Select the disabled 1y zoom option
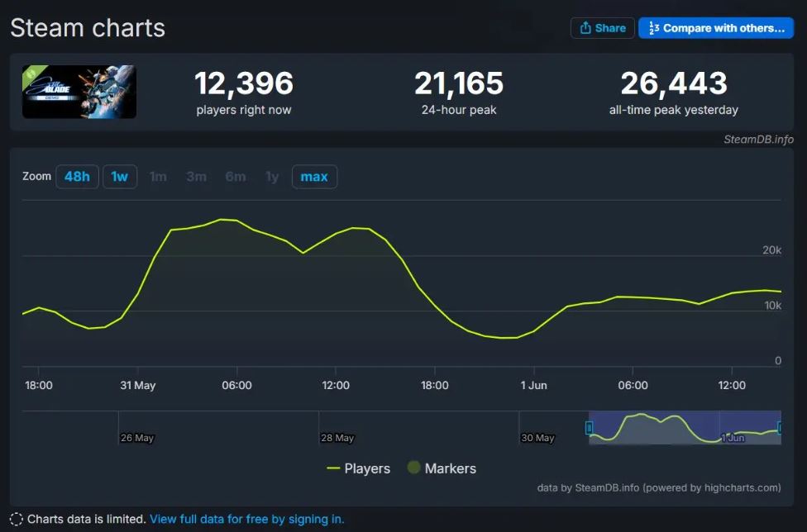807x532 pixels. click(272, 177)
